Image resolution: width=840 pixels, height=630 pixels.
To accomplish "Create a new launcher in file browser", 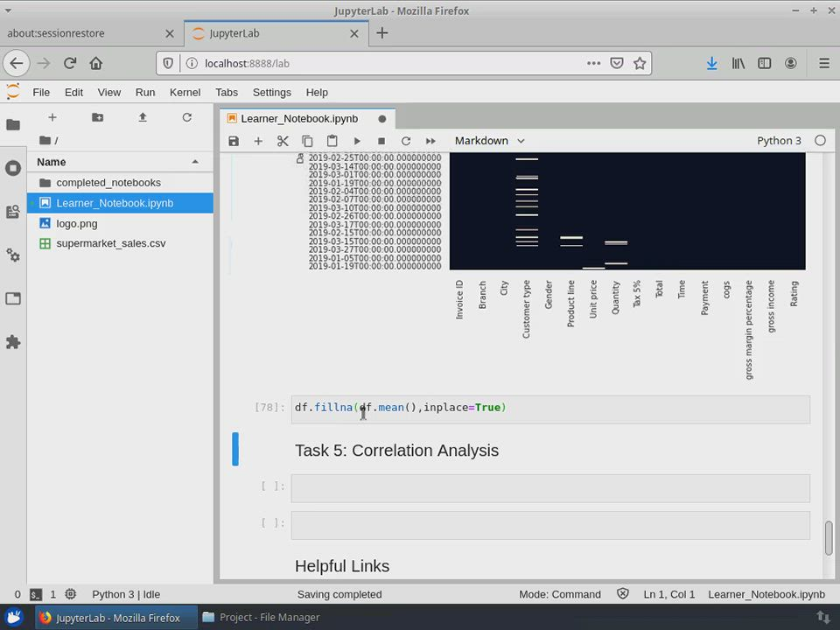I will 52,116.
